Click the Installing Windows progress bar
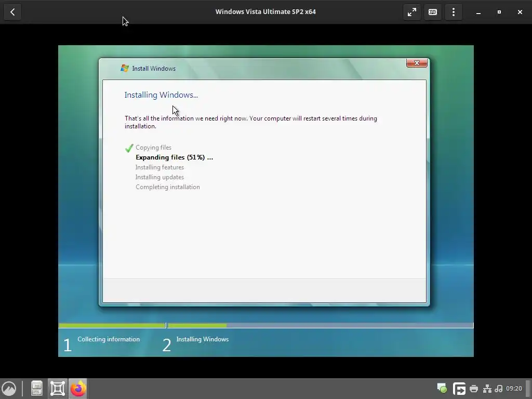Image resolution: width=532 pixels, height=399 pixels. (x=320, y=325)
